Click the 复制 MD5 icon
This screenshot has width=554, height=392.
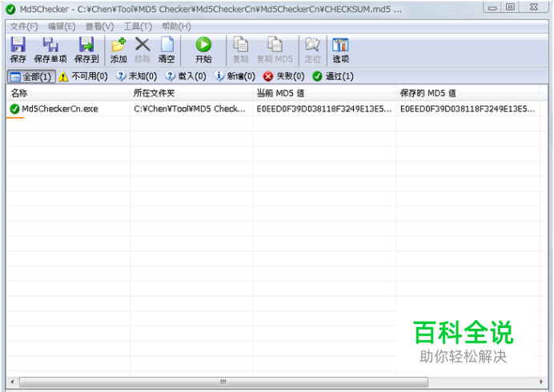click(x=275, y=45)
